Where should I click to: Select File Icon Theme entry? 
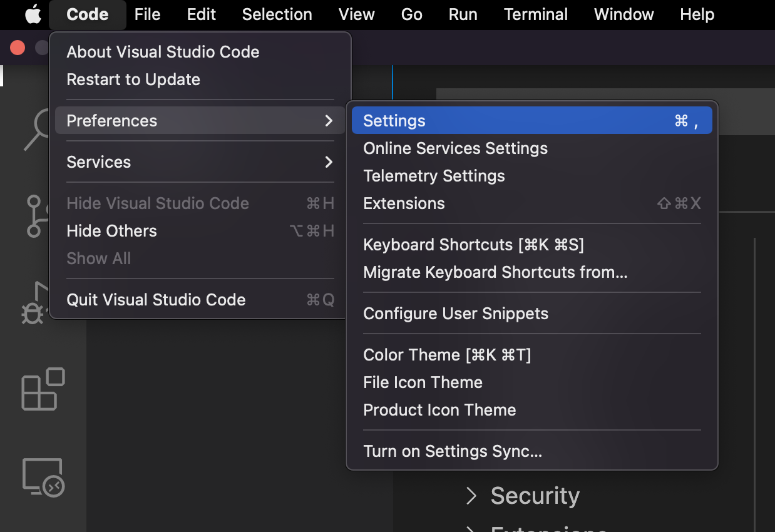(423, 382)
